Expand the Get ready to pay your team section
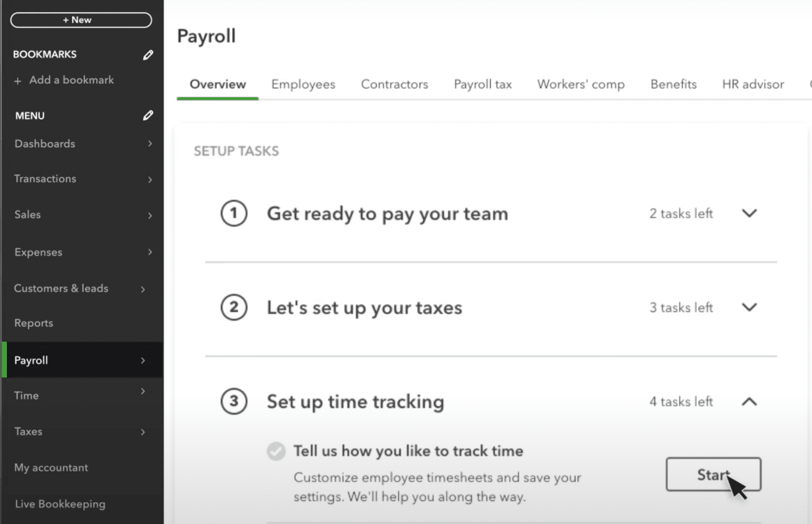 749,213
